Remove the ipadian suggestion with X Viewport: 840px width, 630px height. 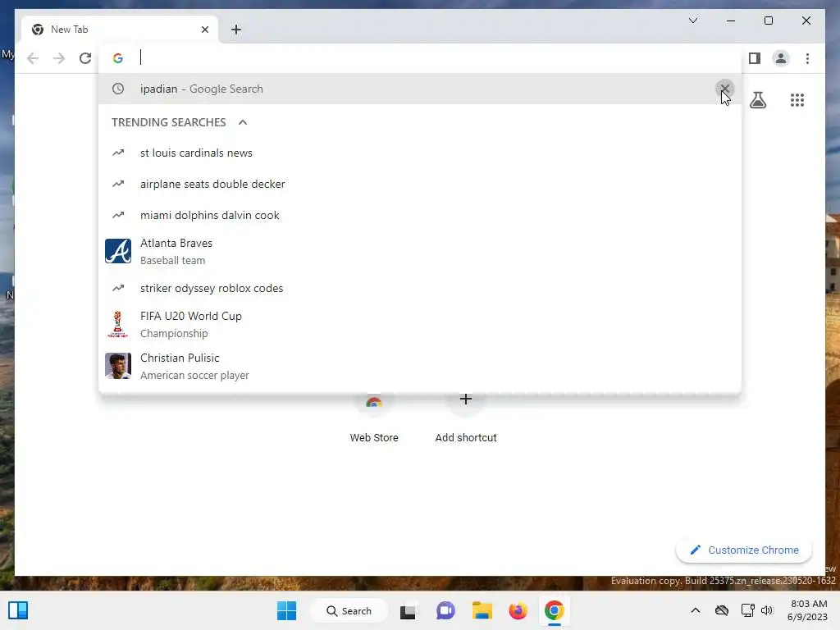click(x=725, y=89)
